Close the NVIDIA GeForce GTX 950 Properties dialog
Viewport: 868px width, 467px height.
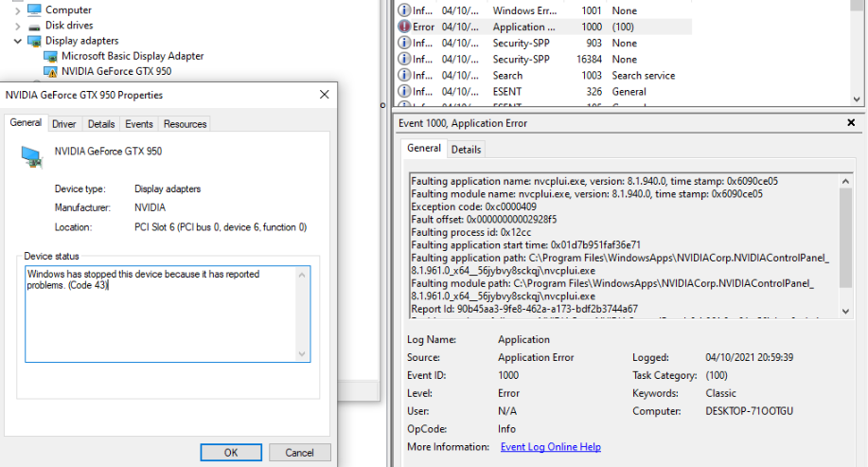pyautogui.click(x=325, y=95)
